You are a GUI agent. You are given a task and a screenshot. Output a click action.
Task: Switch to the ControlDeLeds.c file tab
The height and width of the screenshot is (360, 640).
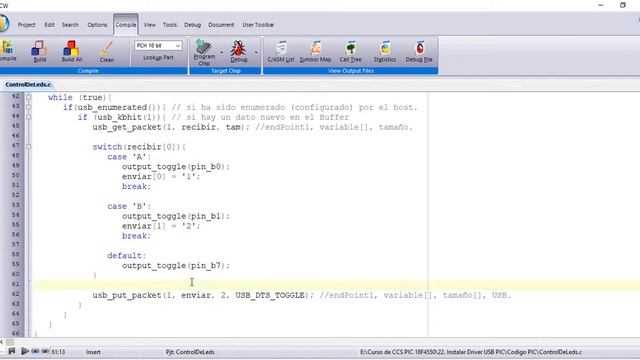(x=28, y=84)
